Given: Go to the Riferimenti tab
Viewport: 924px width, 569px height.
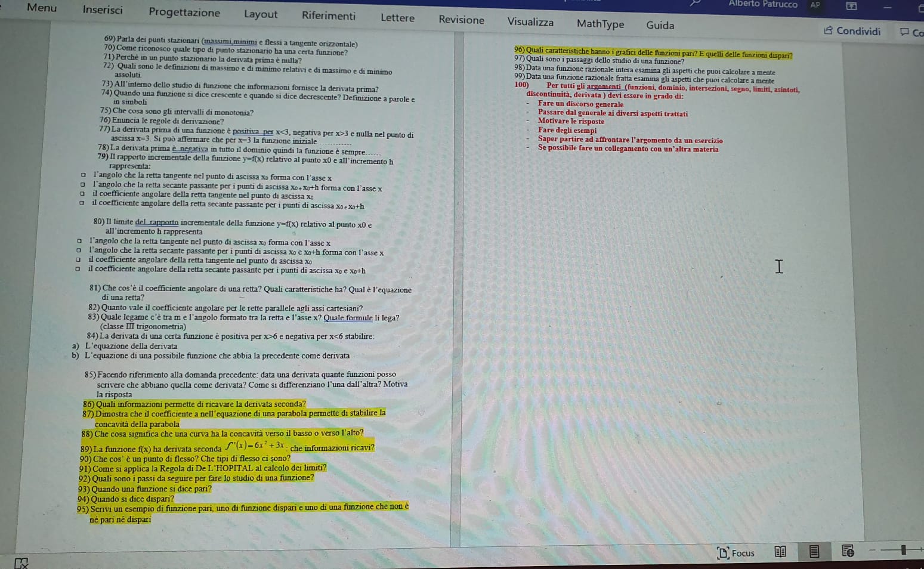Looking at the screenshot, I should (329, 16).
